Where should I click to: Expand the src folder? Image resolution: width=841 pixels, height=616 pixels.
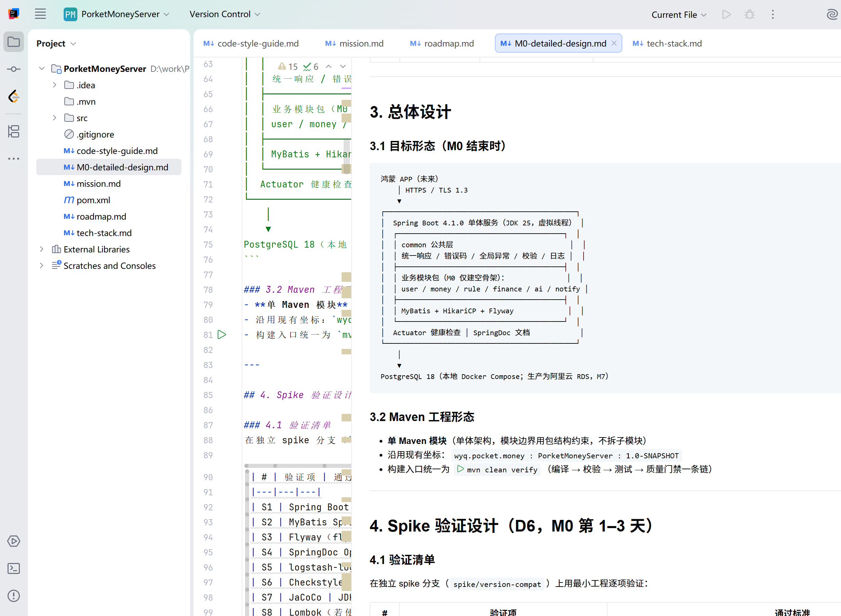coord(54,118)
